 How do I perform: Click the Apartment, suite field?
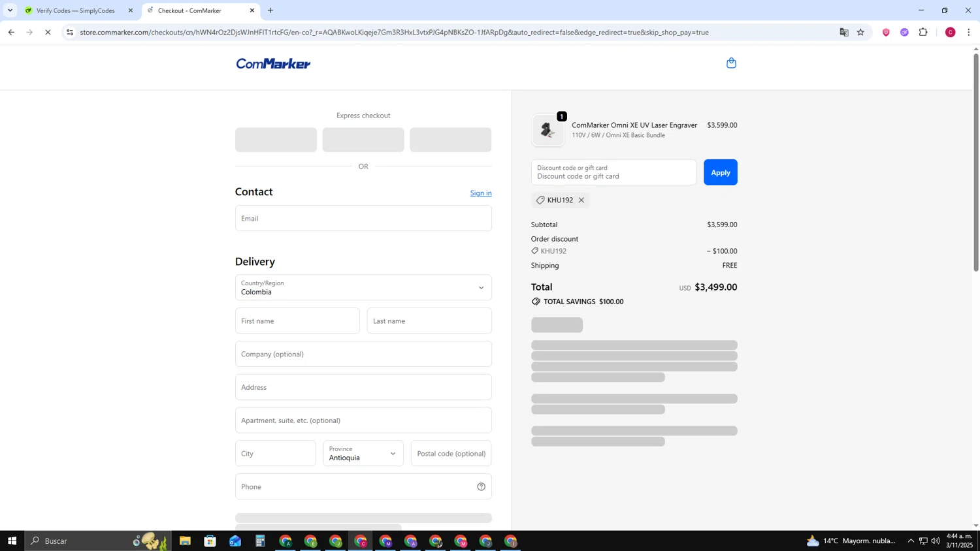[x=363, y=420]
